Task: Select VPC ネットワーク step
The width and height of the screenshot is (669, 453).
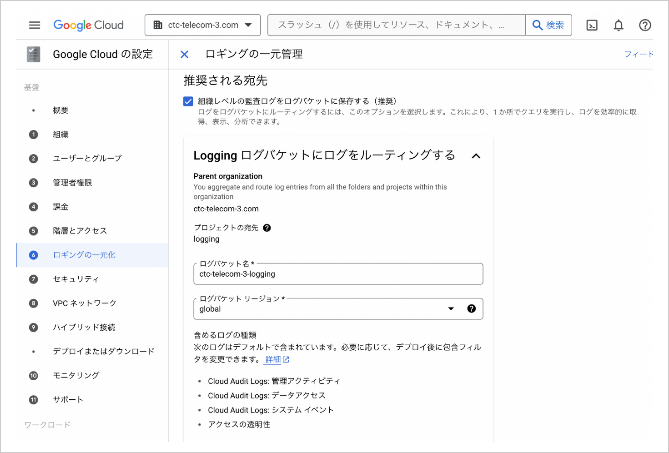Action: coord(92,303)
